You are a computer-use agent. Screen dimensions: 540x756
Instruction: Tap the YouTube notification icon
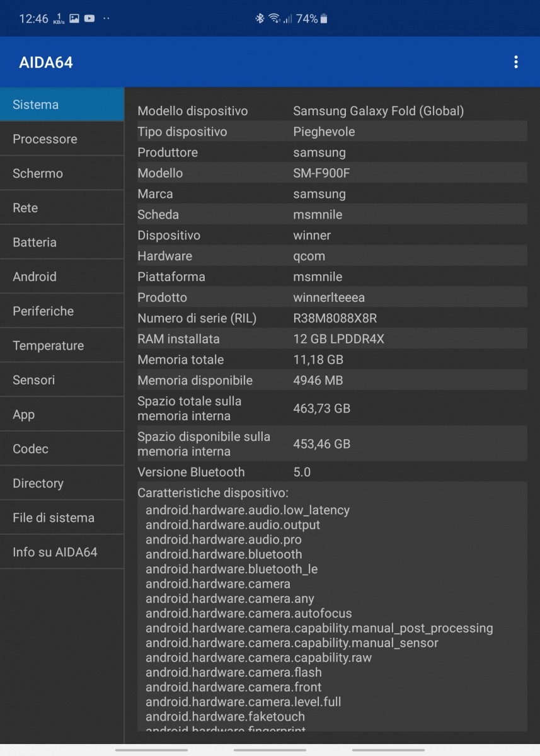pyautogui.click(x=89, y=19)
